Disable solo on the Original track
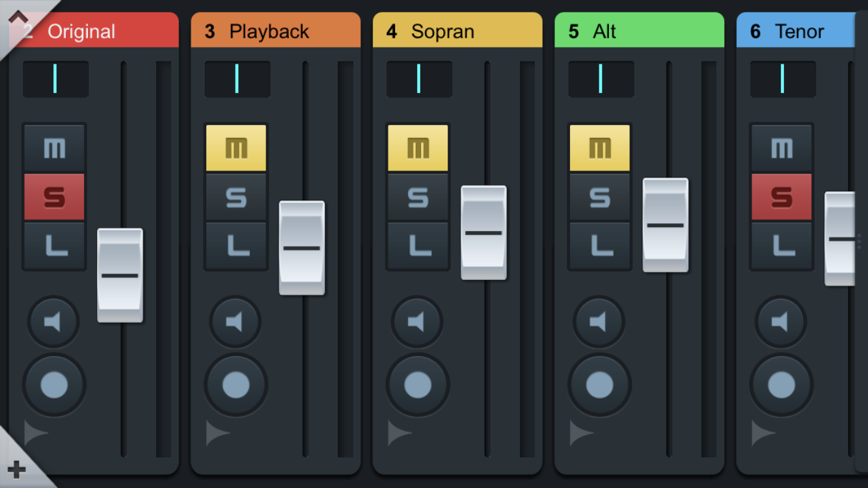The height and width of the screenshot is (488, 868). click(55, 197)
